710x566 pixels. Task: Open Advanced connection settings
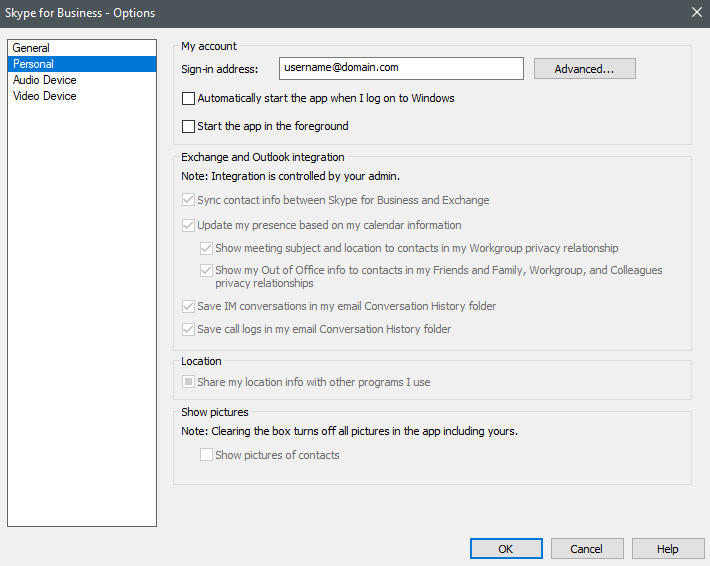click(585, 69)
